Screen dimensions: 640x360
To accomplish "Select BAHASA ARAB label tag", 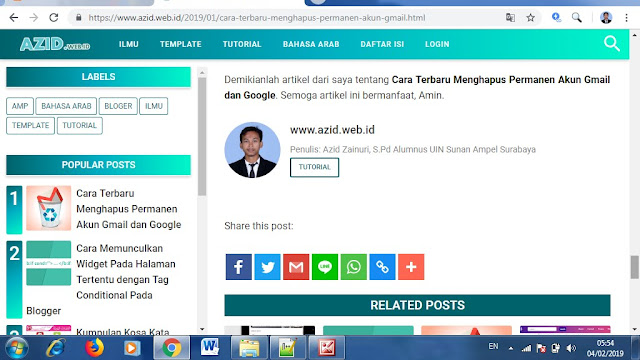I will [66, 106].
